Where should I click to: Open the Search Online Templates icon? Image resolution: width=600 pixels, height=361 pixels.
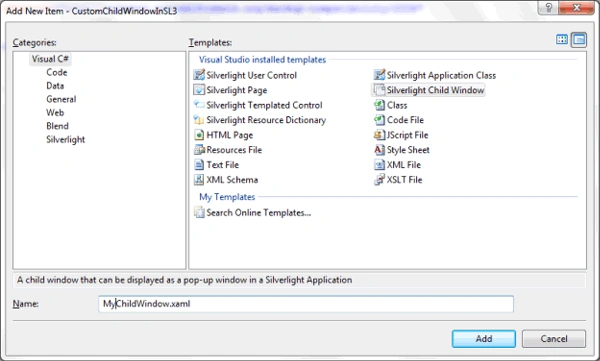tap(199, 212)
